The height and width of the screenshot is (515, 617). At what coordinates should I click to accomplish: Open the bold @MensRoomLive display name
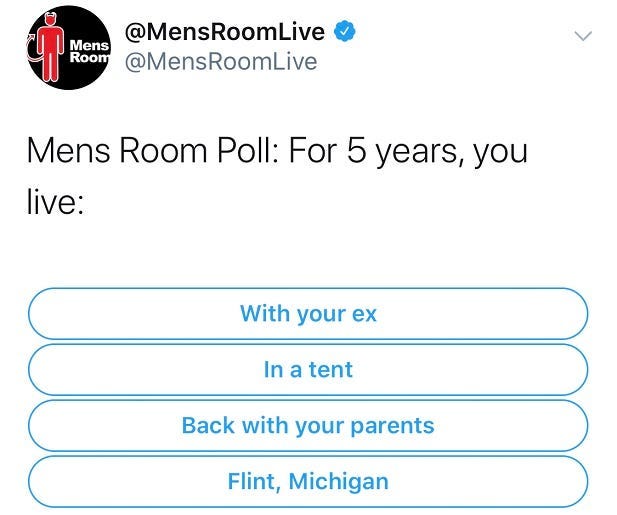pos(225,31)
